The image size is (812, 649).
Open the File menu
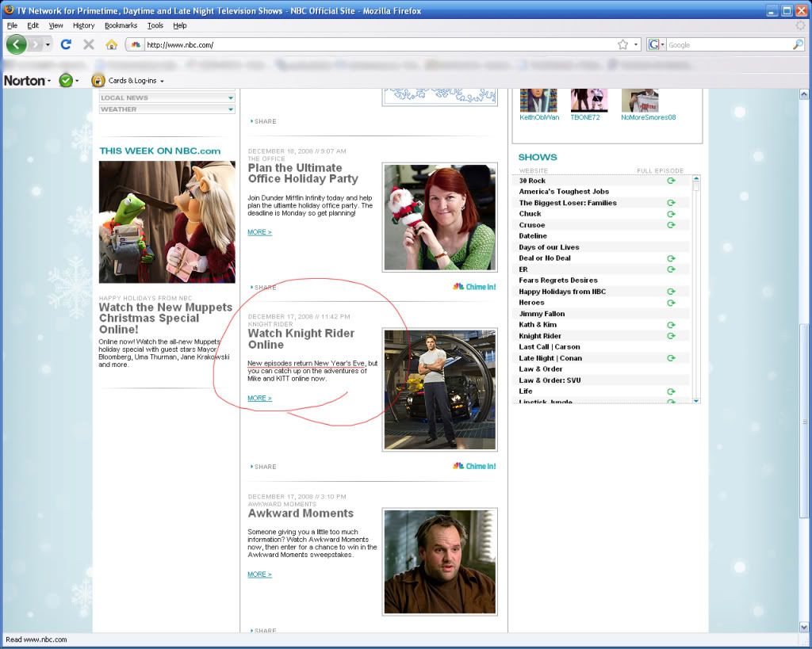12,25
